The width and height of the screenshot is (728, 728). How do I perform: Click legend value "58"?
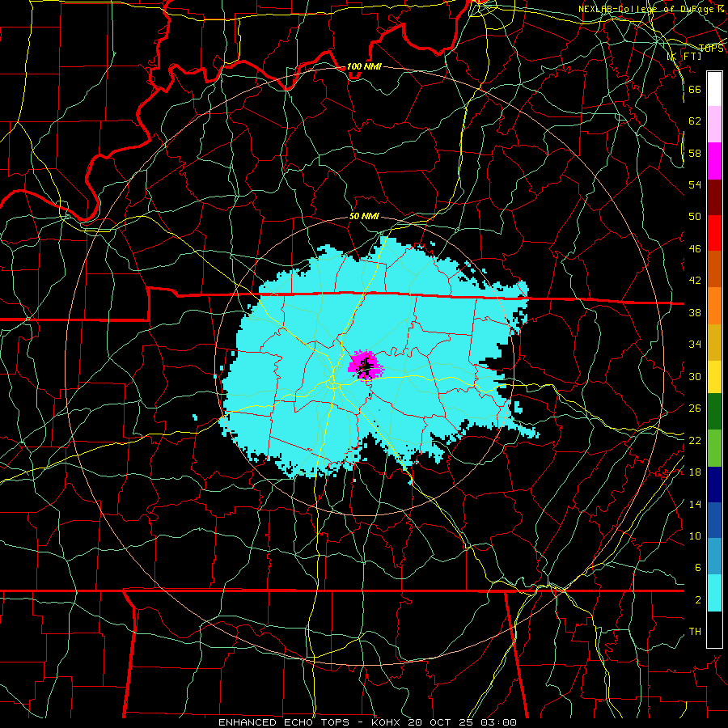695,153
